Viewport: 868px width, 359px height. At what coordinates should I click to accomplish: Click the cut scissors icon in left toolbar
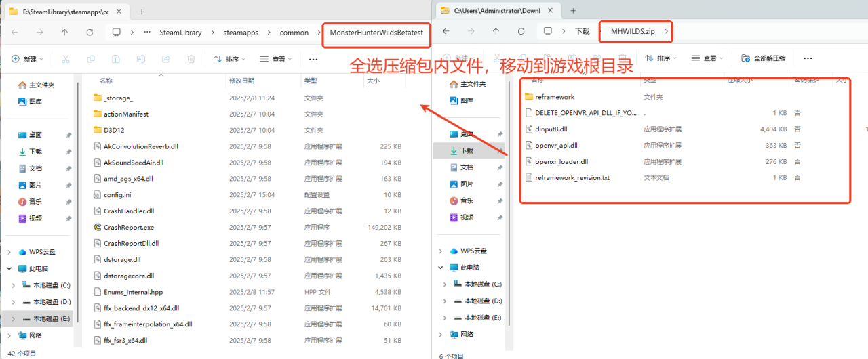(66, 60)
